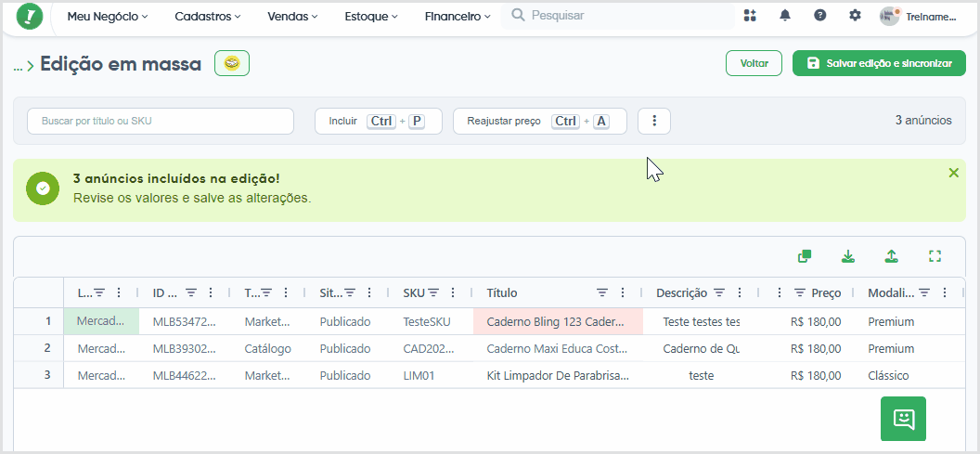Screen dimensions: 980x454
Task: Select the MLB44622... ID cell
Action: click(185, 375)
